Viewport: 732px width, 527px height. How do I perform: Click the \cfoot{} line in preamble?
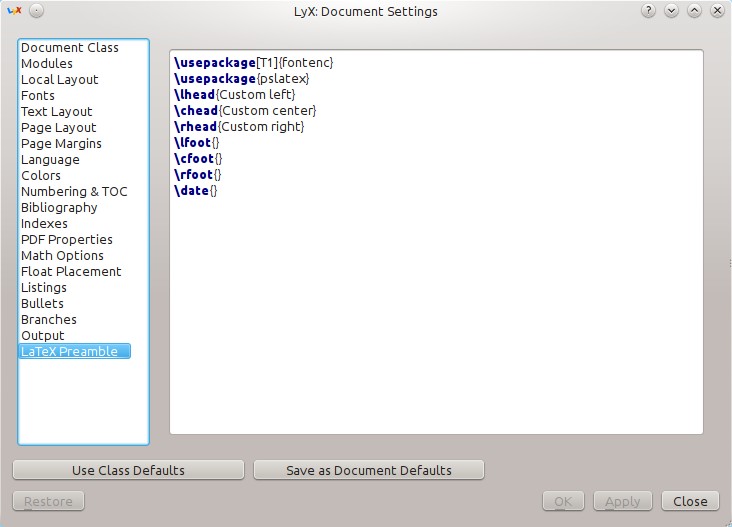(198, 158)
